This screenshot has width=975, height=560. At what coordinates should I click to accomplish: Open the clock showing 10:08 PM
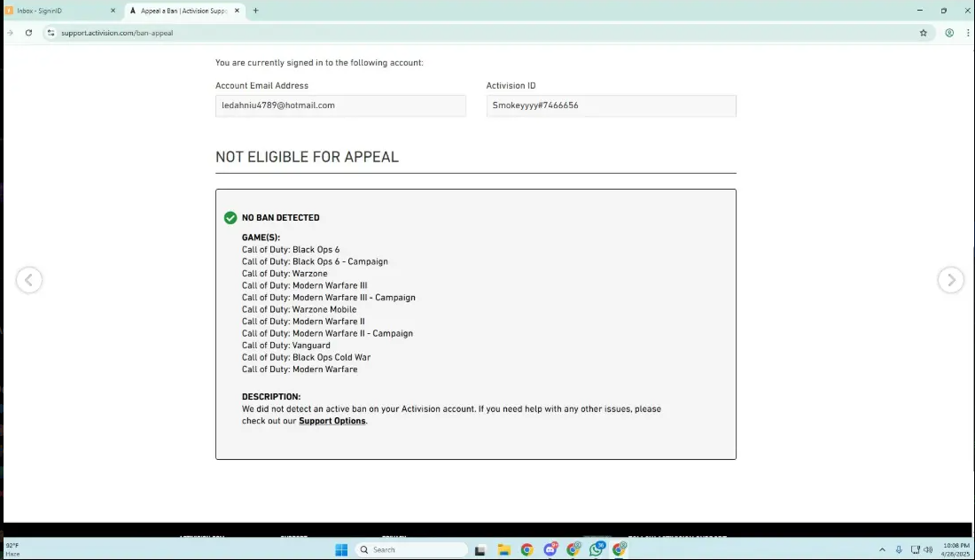pos(955,549)
